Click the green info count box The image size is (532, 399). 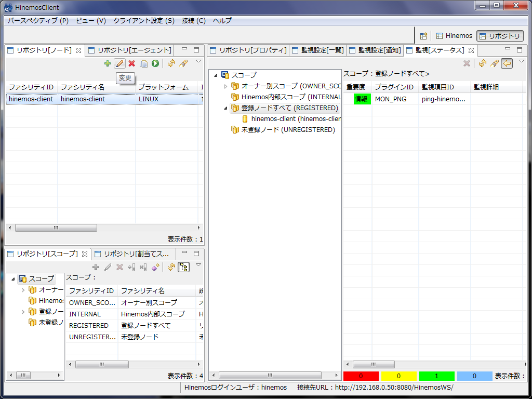pyautogui.click(x=436, y=376)
